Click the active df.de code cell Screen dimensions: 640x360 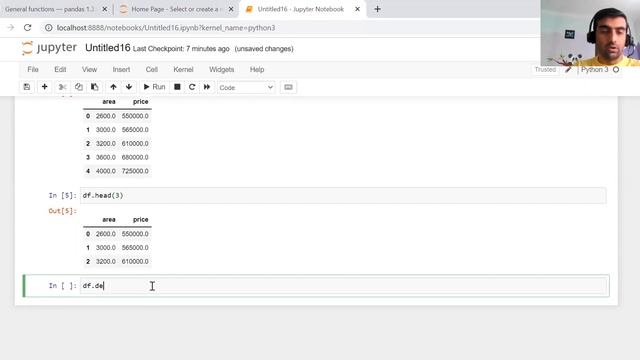click(343, 286)
